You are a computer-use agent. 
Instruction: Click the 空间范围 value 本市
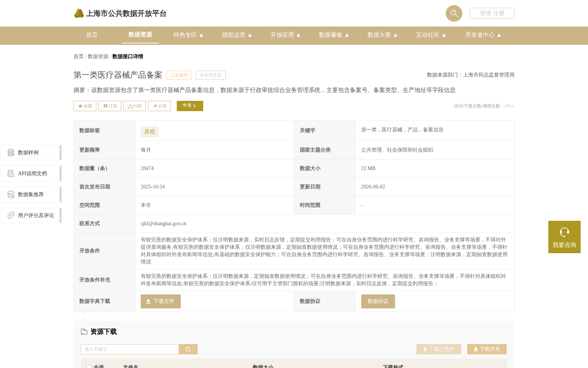click(x=146, y=205)
